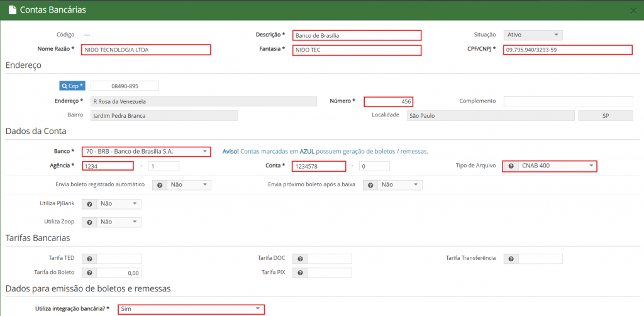Click the Agência digit field showing 1
Image resolution: width=644 pixels, height=316 pixels.
pos(164,166)
